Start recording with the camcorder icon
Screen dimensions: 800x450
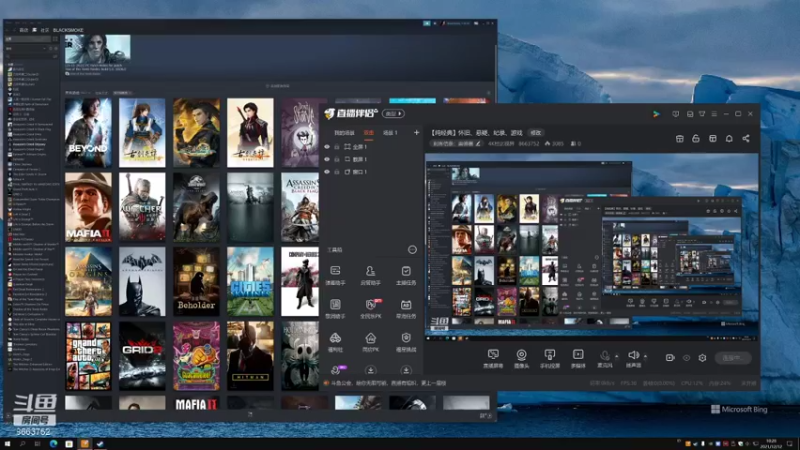click(670, 358)
